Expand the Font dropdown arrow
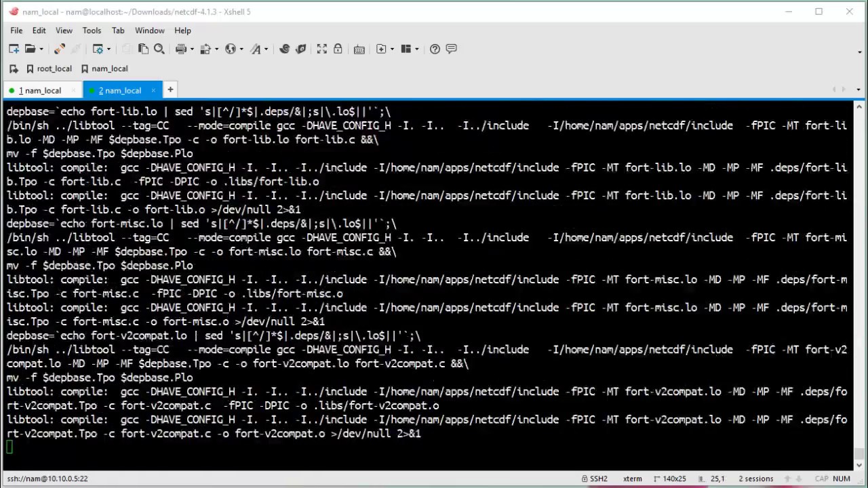The width and height of the screenshot is (868, 488). (x=266, y=49)
